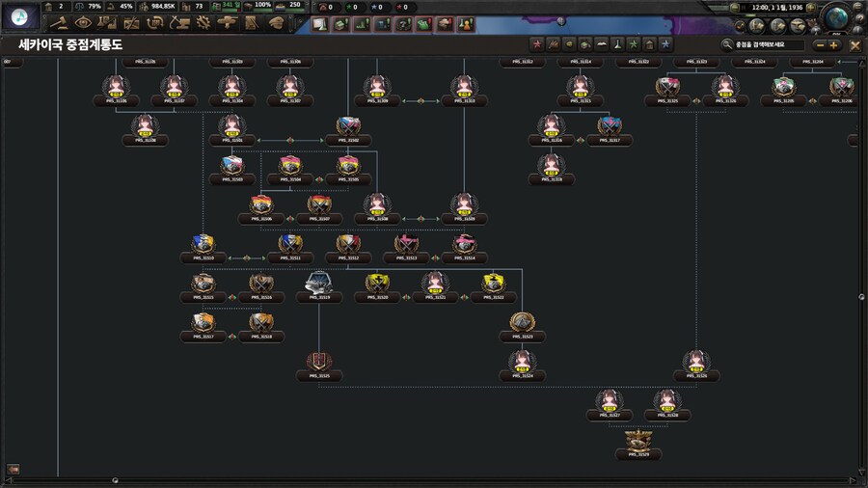Open the Logistics gear icon
Image resolution: width=868 pixels, height=488 pixels.
203,23
